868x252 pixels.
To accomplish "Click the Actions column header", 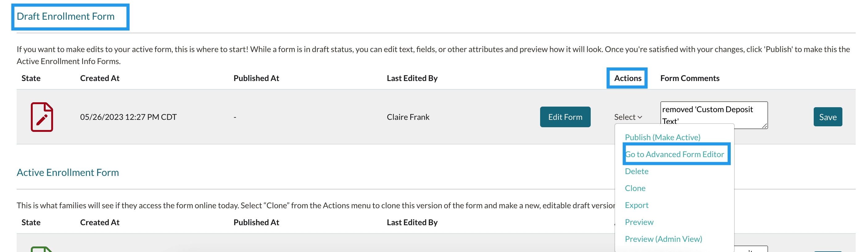I will (x=627, y=78).
